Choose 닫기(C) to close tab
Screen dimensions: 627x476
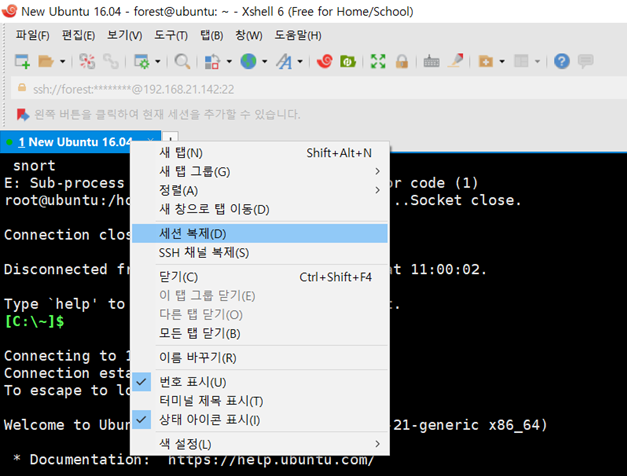[x=260, y=277]
